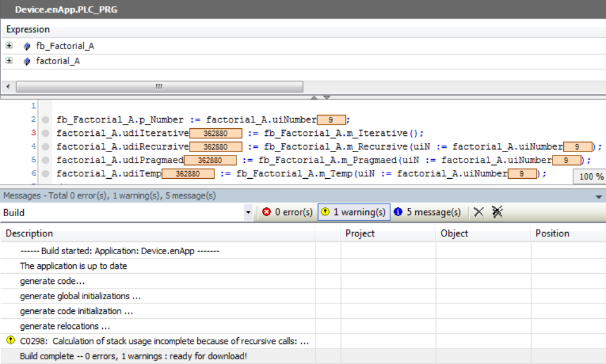The height and width of the screenshot is (364, 606).
Task: Click the warning icon beside the C0298 message
Action: click(10, 340)
